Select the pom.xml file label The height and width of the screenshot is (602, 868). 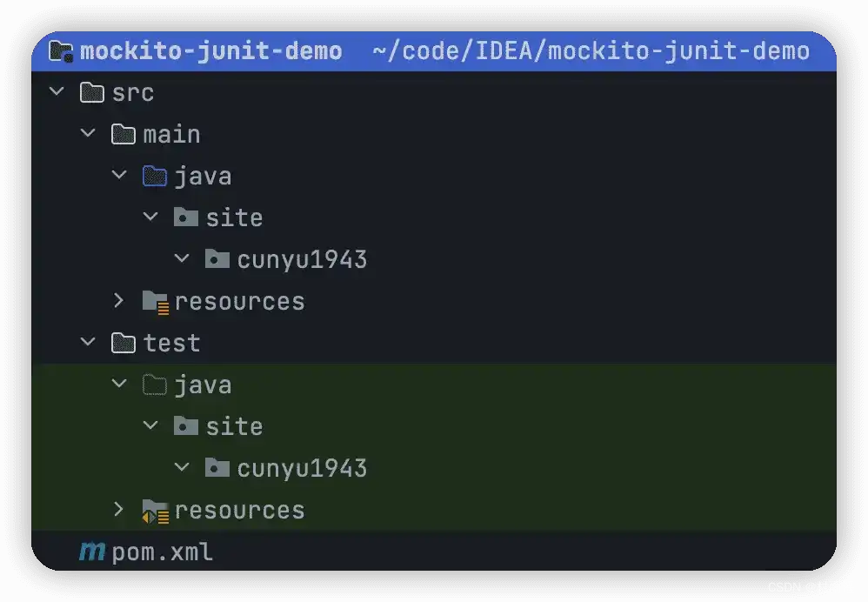[163, 552]
